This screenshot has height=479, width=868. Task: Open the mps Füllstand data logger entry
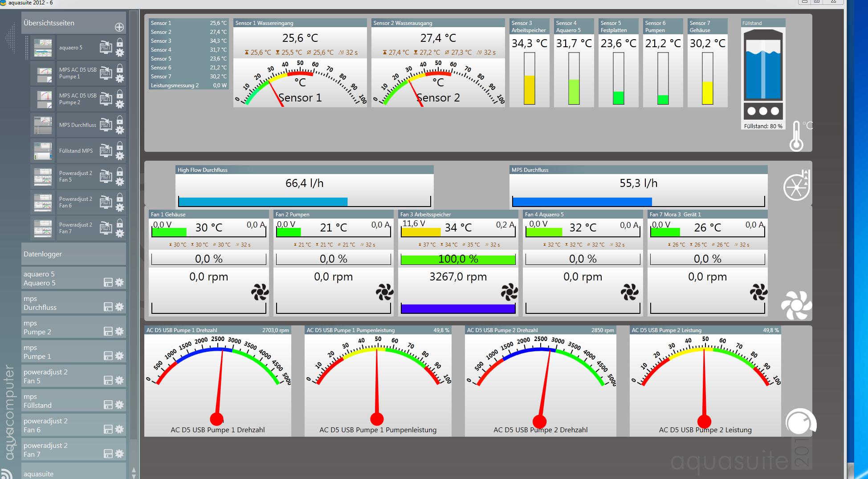pos(58,401)
